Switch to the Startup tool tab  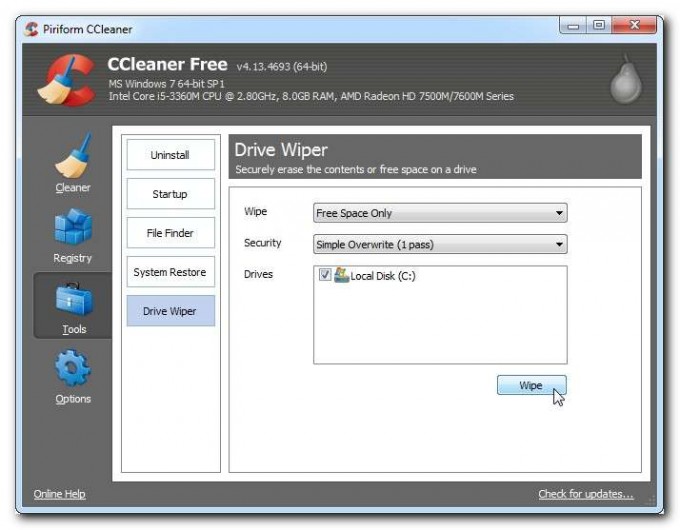(x=170, y=194)
